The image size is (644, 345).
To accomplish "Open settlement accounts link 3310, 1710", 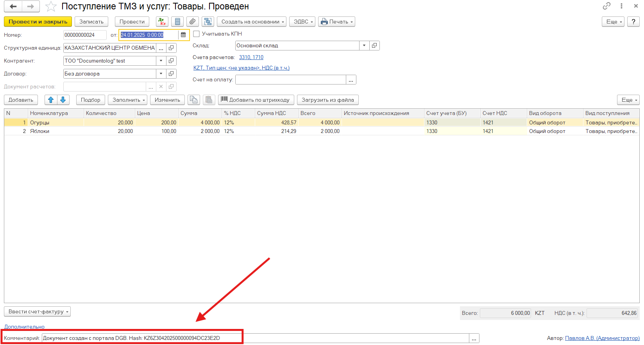I will pyautogui.click(x=251, y=57).
